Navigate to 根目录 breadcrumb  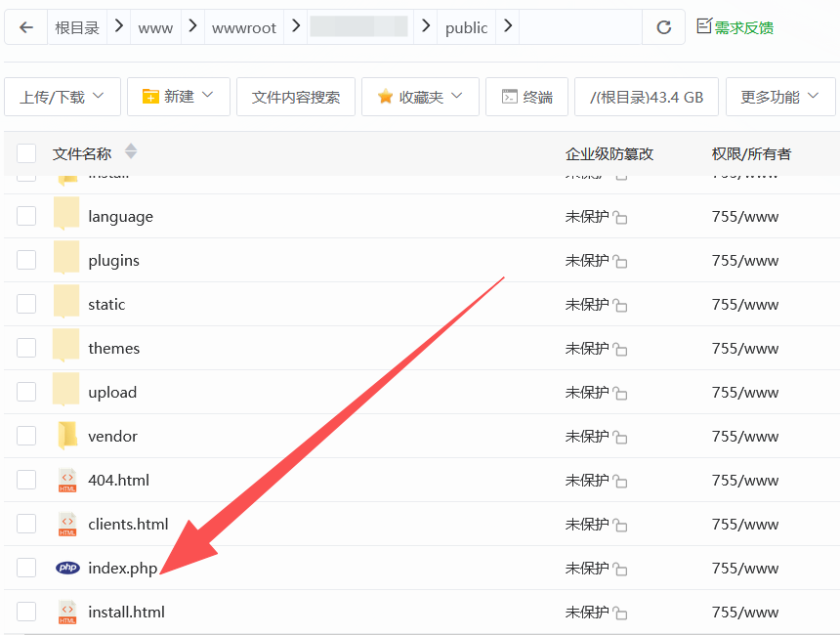tap(77, 28)
